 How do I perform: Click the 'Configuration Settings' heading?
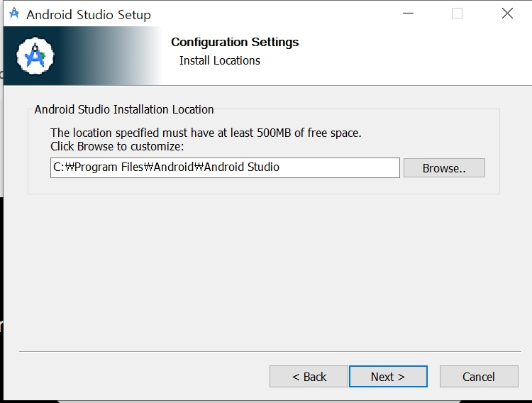tap(235, 42)
